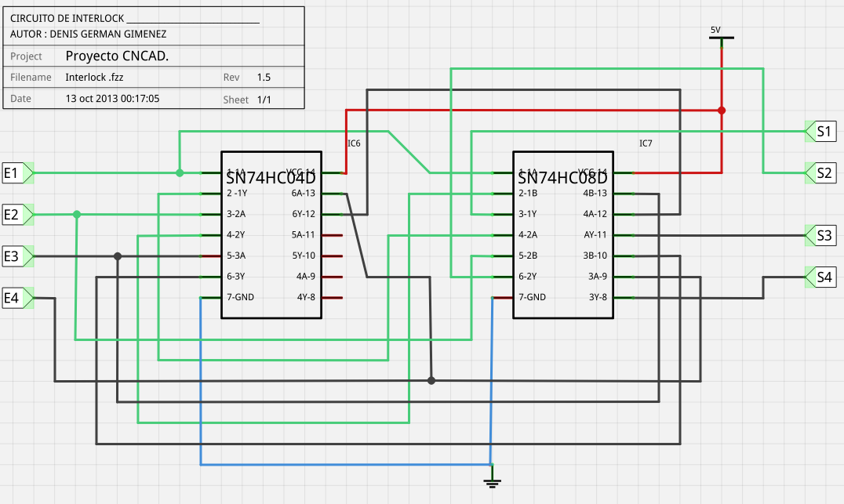Select the SN74HC04D chip body
Image resolution: width=844 pixels, height=504 pixels.
point(271,235)
